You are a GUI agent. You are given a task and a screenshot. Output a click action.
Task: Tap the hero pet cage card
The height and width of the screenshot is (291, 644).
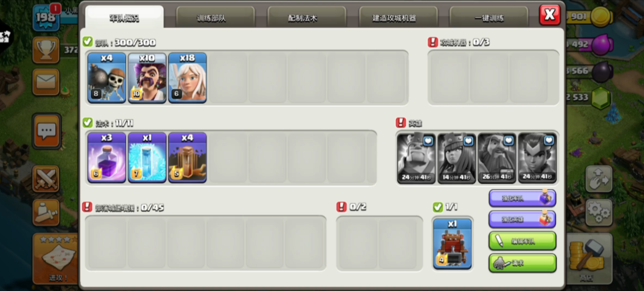coord(452,244)
